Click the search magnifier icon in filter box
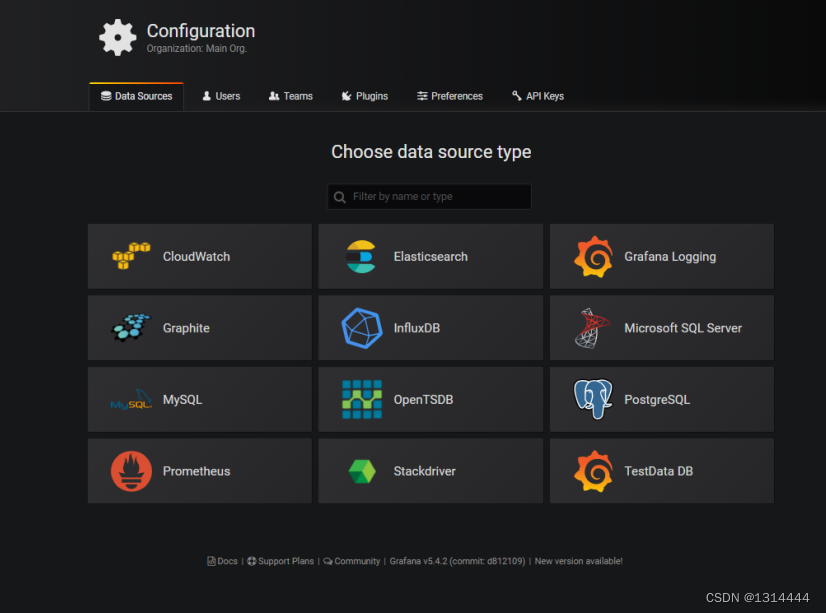 [340, 197]
